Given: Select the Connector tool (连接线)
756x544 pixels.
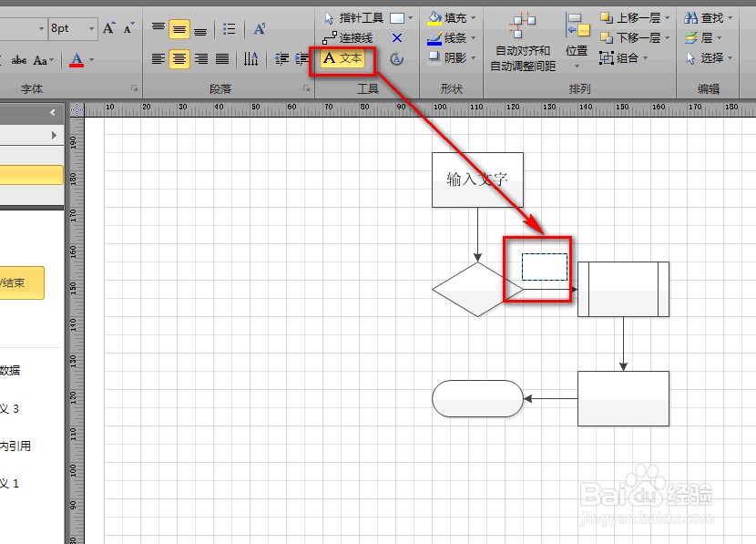Looking at the screenshot, I should 348,38.
